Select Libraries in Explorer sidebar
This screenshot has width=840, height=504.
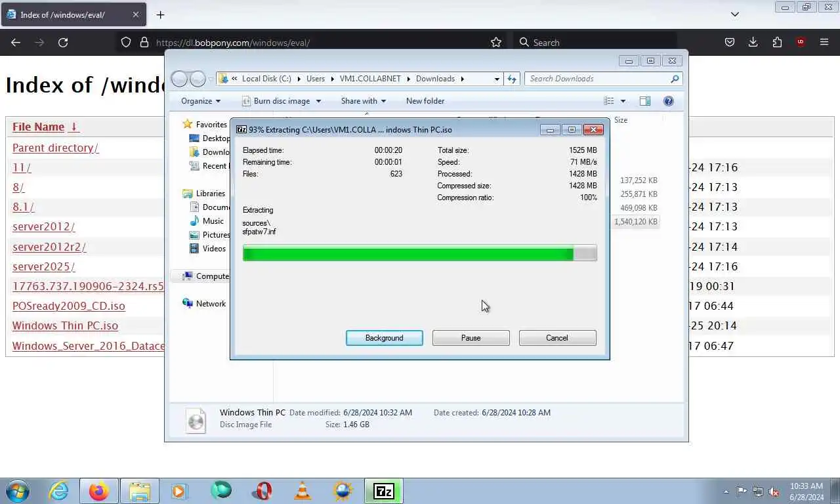click(x=210, y=194)
